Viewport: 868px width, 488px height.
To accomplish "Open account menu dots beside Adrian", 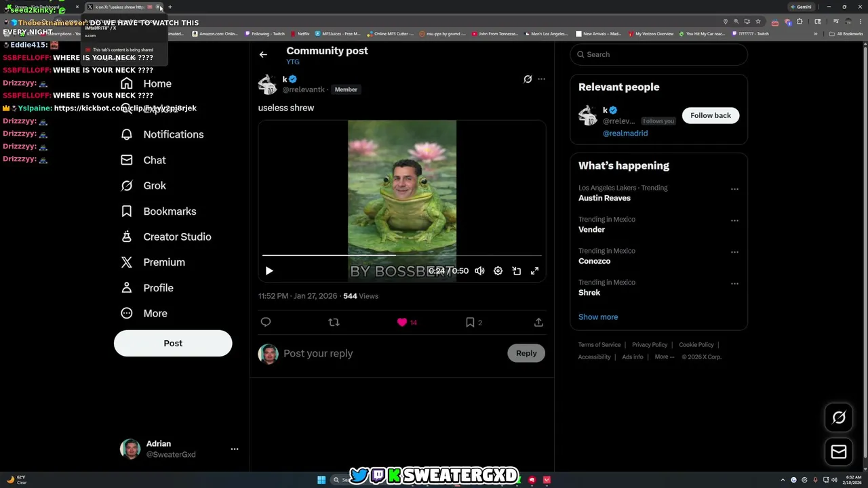I will tap(235, 449).
